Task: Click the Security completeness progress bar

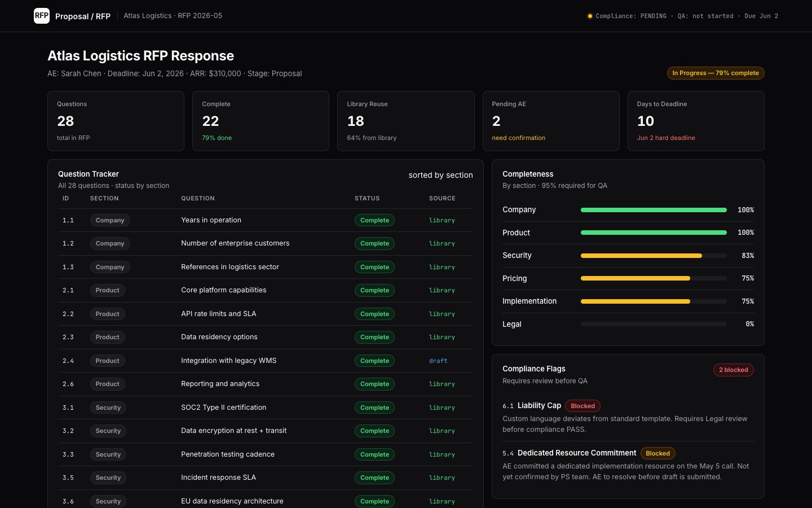Action: tap(654, 256)
